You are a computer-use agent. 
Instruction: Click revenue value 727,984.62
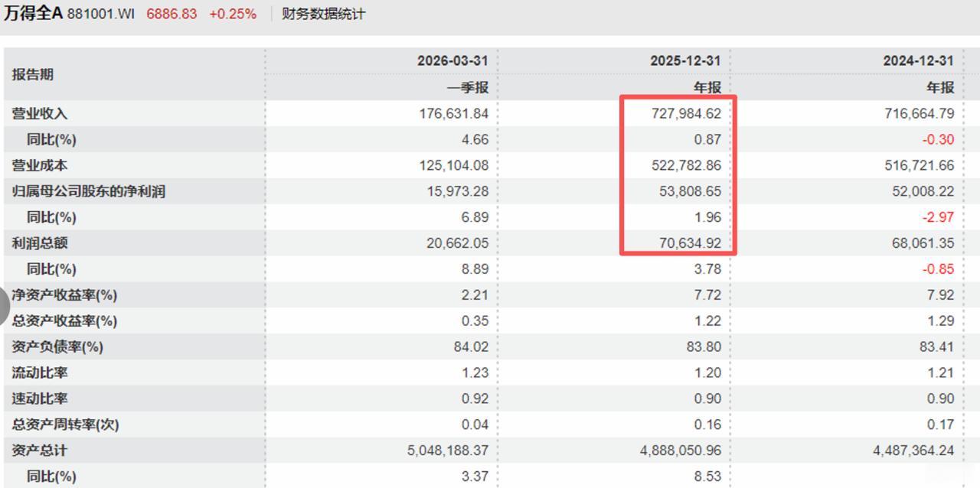click(x=687, y=113)
